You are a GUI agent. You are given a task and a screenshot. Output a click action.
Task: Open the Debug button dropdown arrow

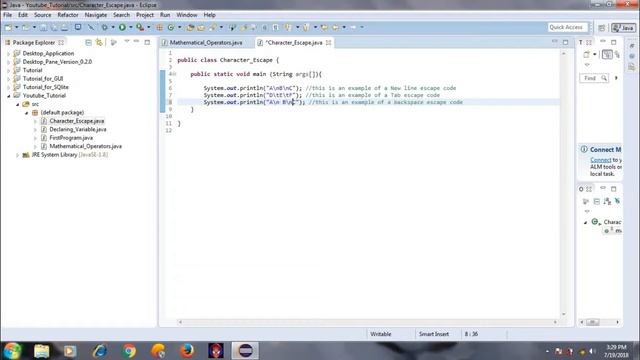coord(113,27)
